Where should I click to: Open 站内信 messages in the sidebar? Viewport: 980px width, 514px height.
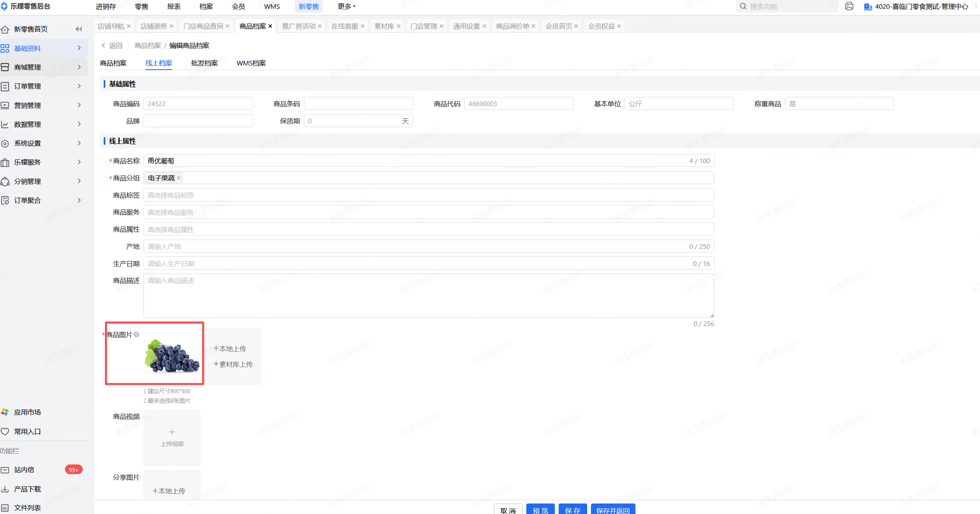coord(24,470)
